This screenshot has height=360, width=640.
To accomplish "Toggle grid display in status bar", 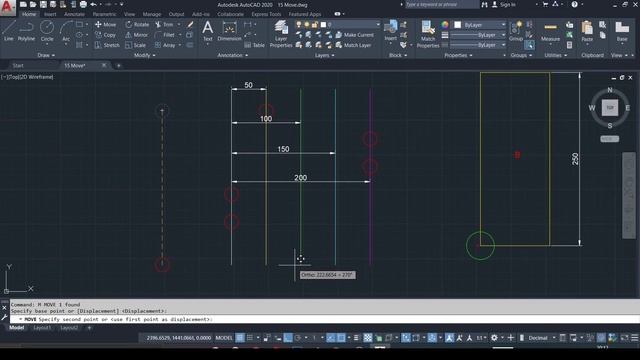I will pyautogui.click(x=240, y=338).
